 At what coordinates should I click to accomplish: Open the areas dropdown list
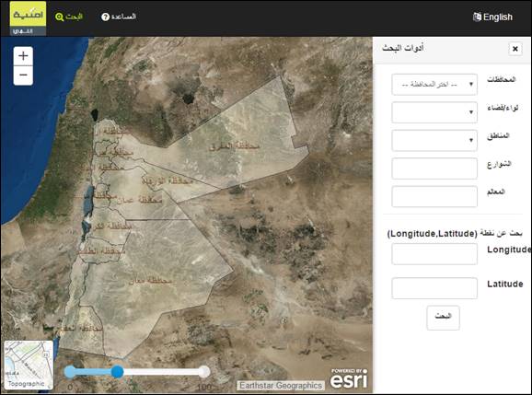coord(434,140)
